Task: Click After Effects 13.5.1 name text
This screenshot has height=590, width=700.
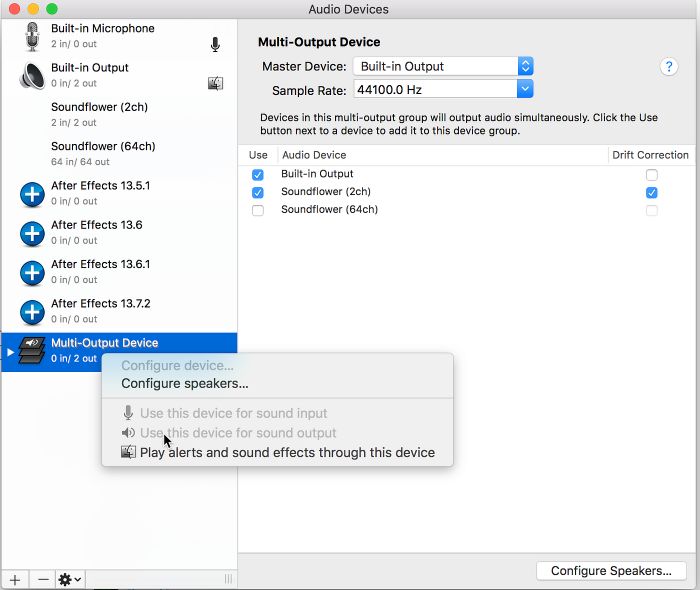Action: click(x=100, y=185)
